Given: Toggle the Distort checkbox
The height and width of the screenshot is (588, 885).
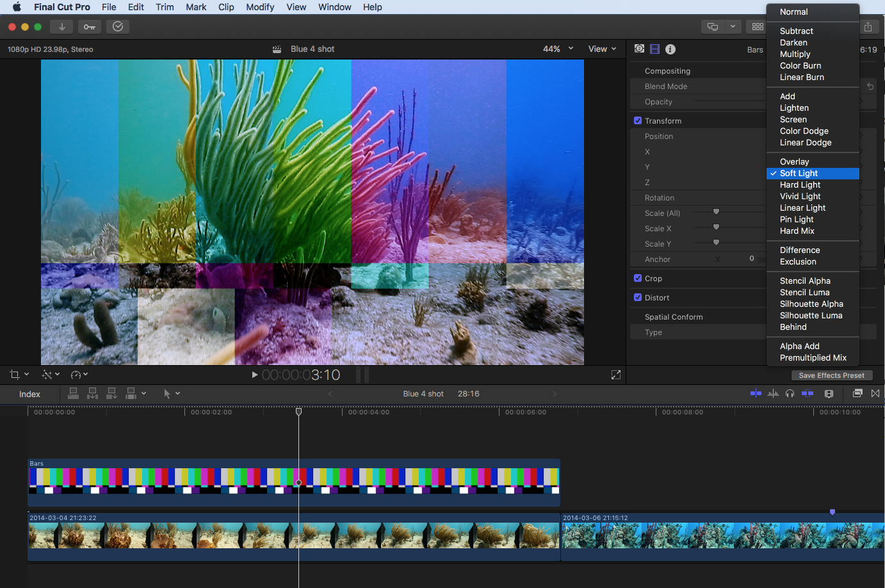Looking at the screenshot, I should pos(638,297).
